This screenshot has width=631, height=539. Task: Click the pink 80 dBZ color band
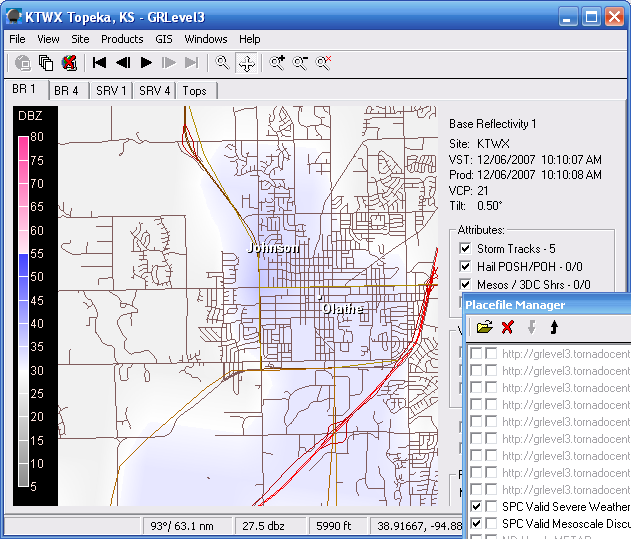pyautogui.click(x=23, y=148)
